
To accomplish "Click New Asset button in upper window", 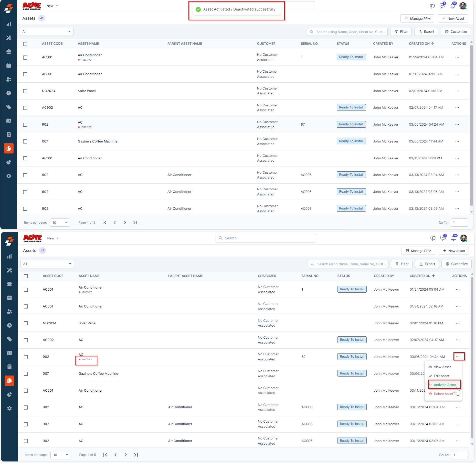I will tap(453, 18).
